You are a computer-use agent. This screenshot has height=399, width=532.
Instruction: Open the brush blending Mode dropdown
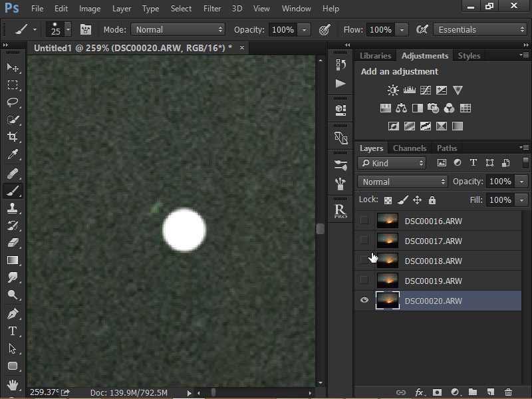click(178, 30)
